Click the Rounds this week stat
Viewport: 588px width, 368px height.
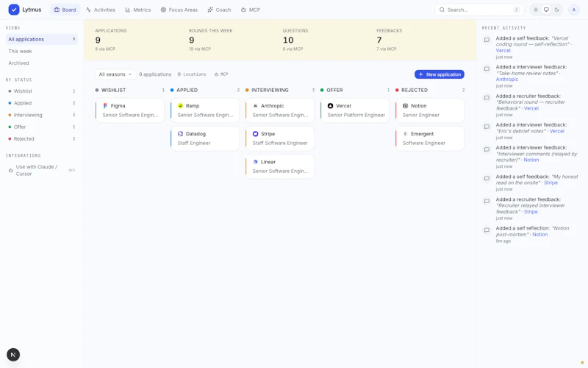(x=211, y=40)
